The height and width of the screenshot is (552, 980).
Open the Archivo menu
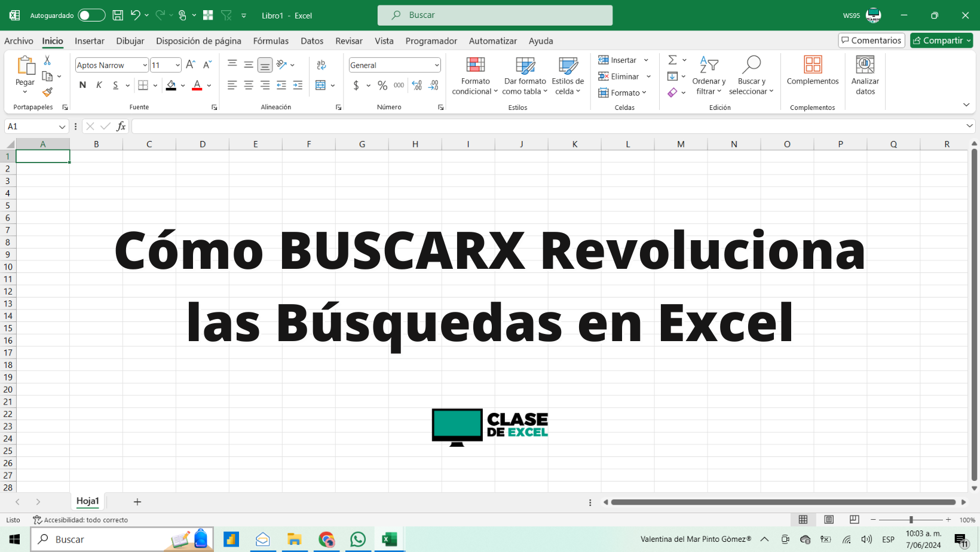(x=19, y=41)
